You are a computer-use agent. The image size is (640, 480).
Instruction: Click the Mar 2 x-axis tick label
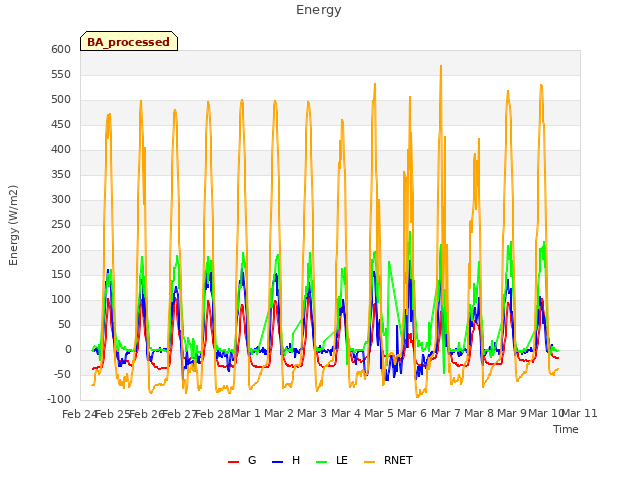(x=279, y=413)
